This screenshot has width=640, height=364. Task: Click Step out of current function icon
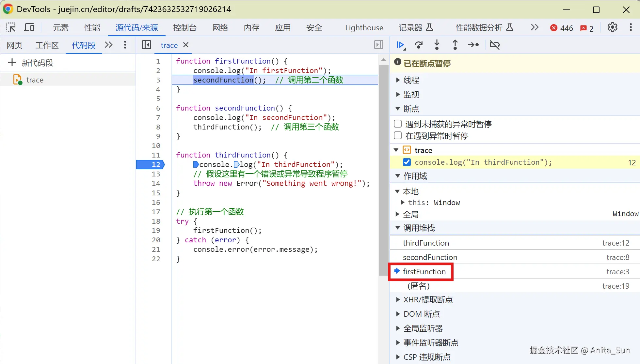(x=455, y=45)
